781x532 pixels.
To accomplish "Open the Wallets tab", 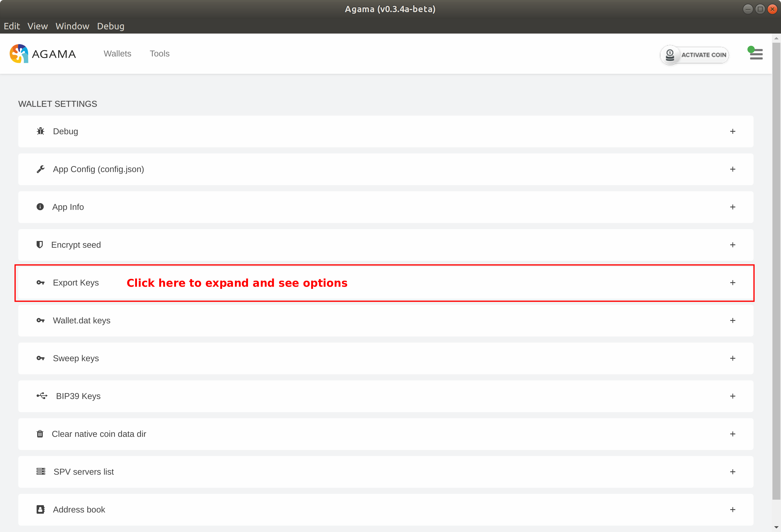I will (117, 53).
